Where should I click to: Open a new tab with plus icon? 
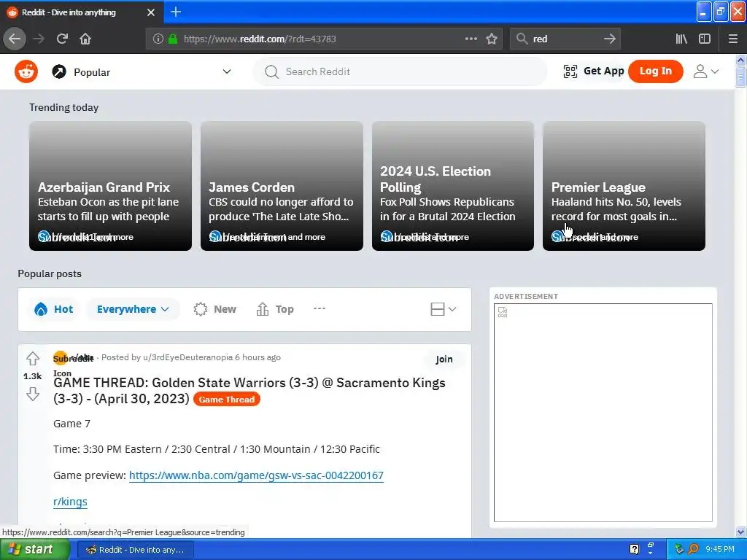point(176,12)
